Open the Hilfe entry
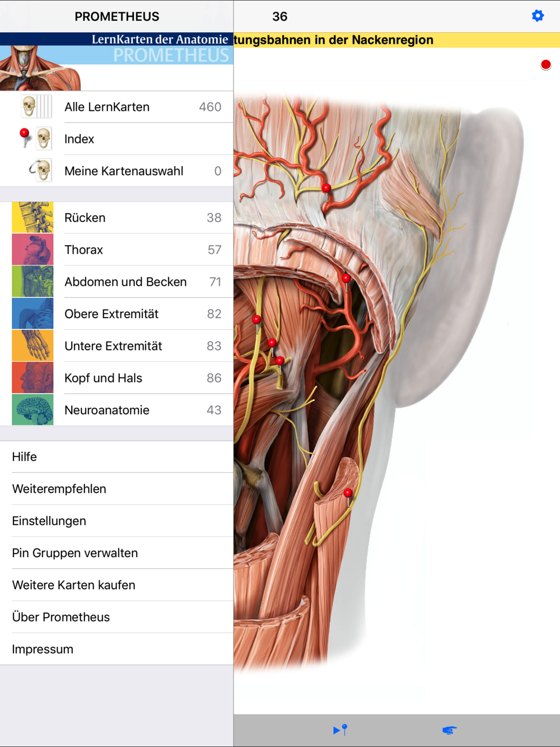Image resolution: width=560 pixels, height=747 pixels. (x=116, y=457)
